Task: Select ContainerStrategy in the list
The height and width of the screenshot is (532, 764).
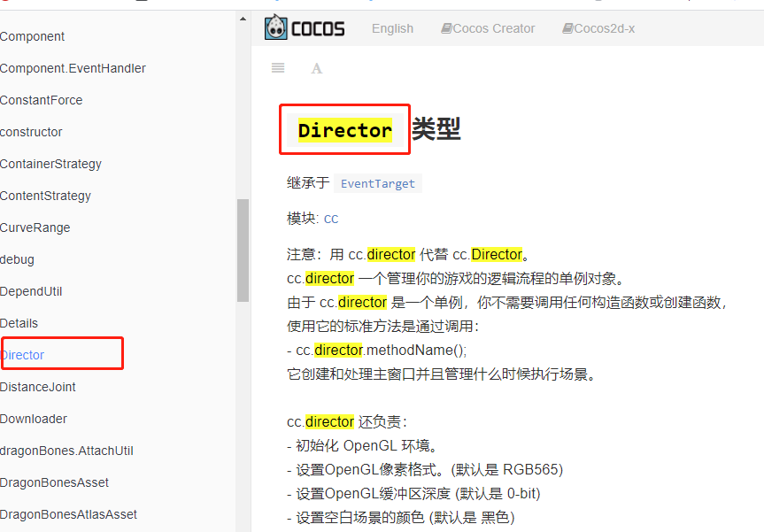Action: [50, 164]
